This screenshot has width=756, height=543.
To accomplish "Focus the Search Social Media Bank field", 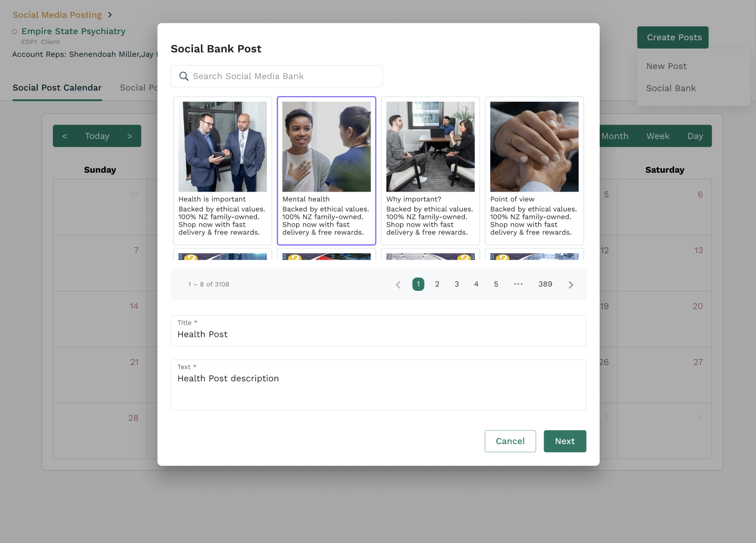I will [x=283, y=76].
